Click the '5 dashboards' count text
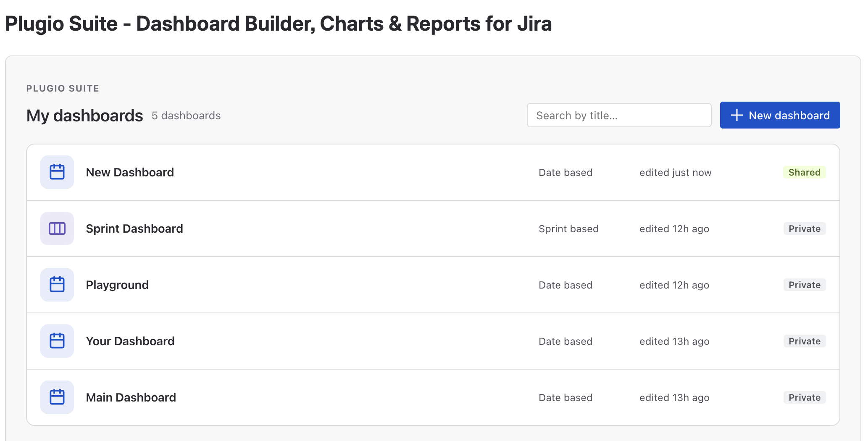Viewport: 868px width, 441px height. [x=186, y=115]
